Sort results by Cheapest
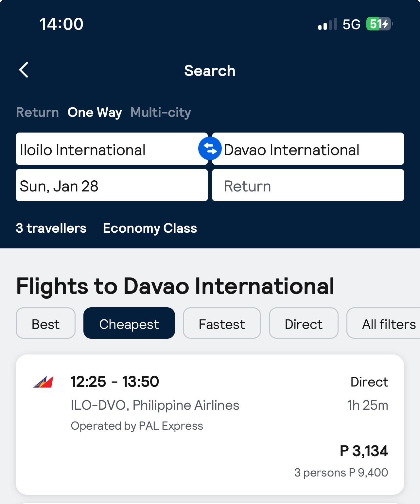The height and width of the screenshot is (504, 420). tap(129, 323)
